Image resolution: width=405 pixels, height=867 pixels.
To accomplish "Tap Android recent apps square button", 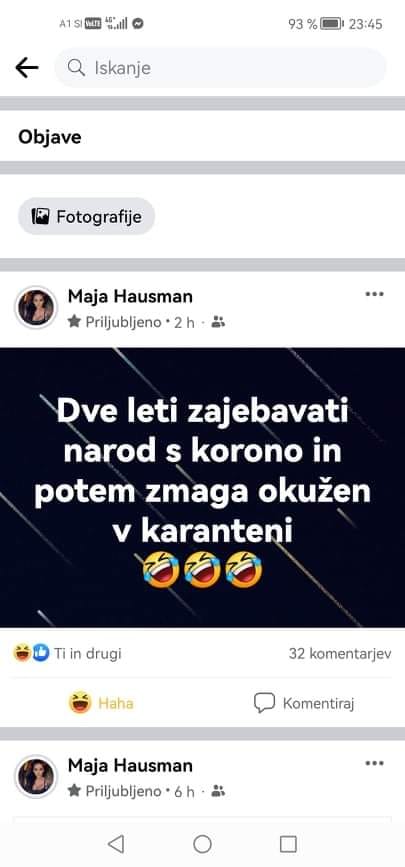I will coord(288,844).
